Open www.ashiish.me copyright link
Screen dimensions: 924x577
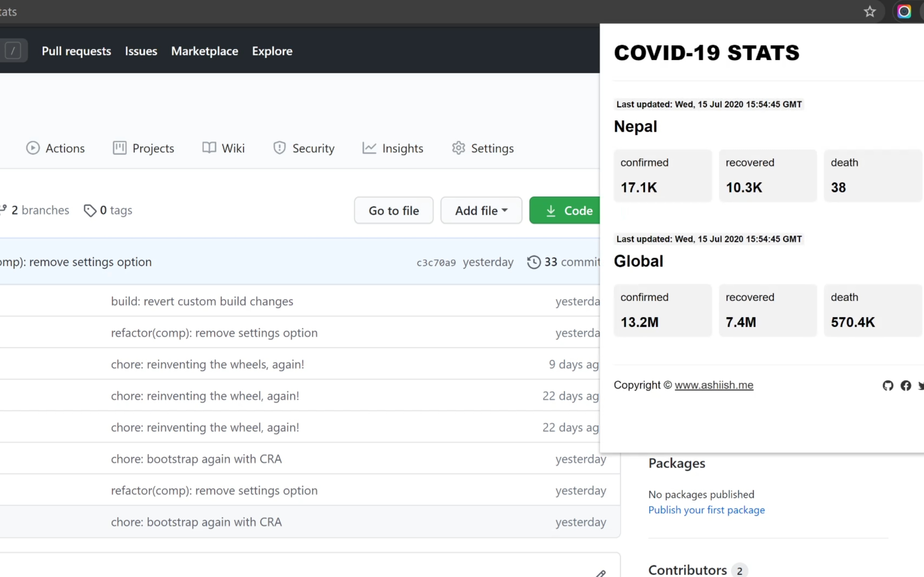pyautogui.click(x=714, y=385)
